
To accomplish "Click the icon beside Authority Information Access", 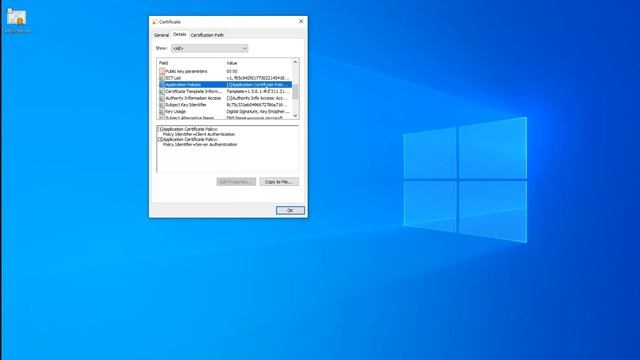I will coord(162,98).
